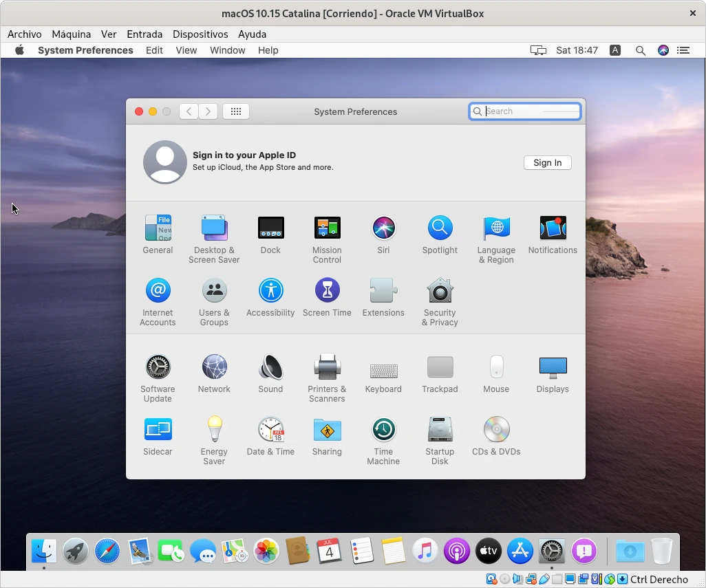Open the input source menu in menu bar
Image resolution: width=706 pixels, height=588 pixels.
coord(615,50)
